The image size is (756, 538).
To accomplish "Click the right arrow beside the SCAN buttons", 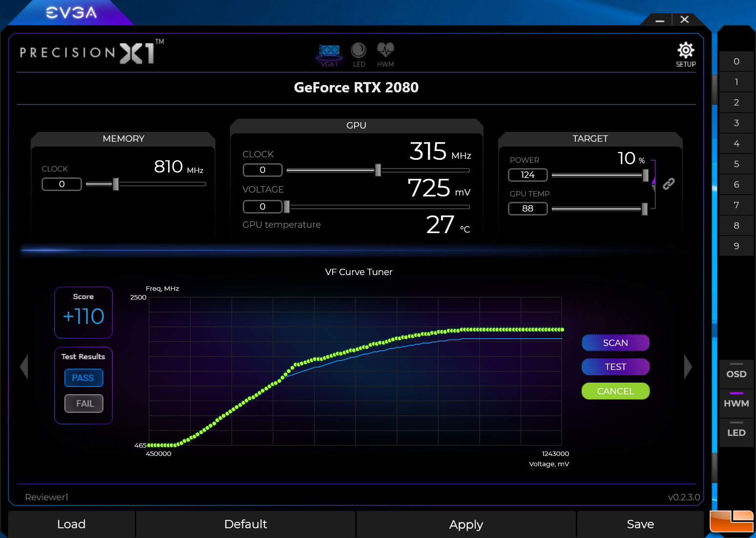I will click(x=688, y=366).
